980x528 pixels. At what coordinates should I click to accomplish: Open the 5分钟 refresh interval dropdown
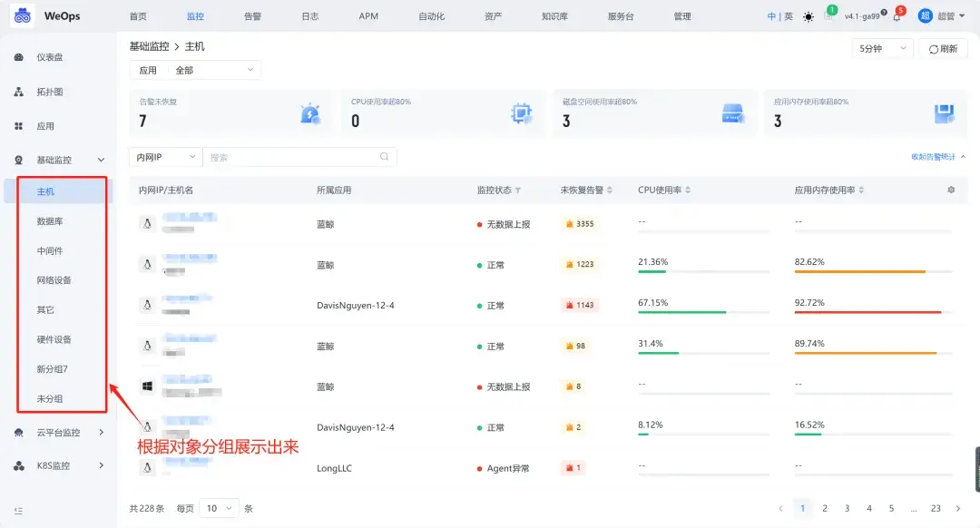coord(883,49)
